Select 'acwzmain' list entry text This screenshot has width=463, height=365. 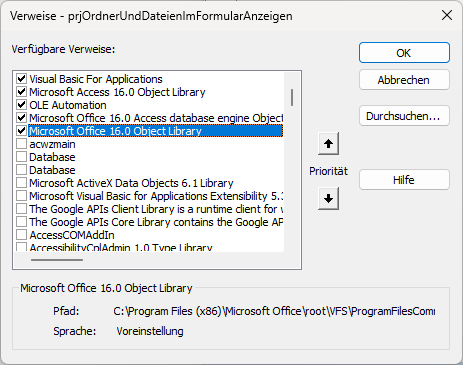coord(52,144)
